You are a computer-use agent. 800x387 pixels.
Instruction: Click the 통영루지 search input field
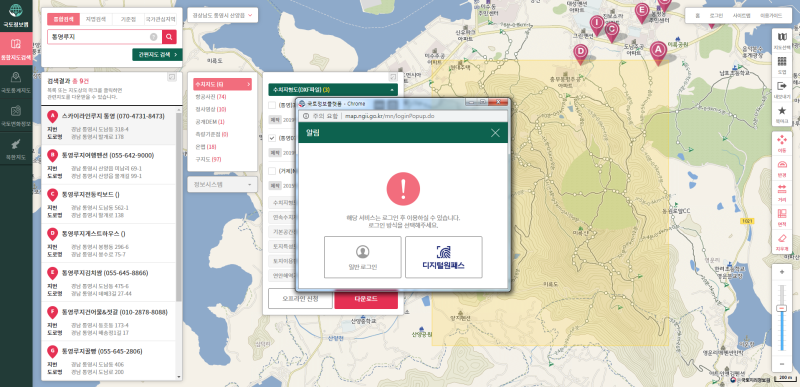[105, 37]
